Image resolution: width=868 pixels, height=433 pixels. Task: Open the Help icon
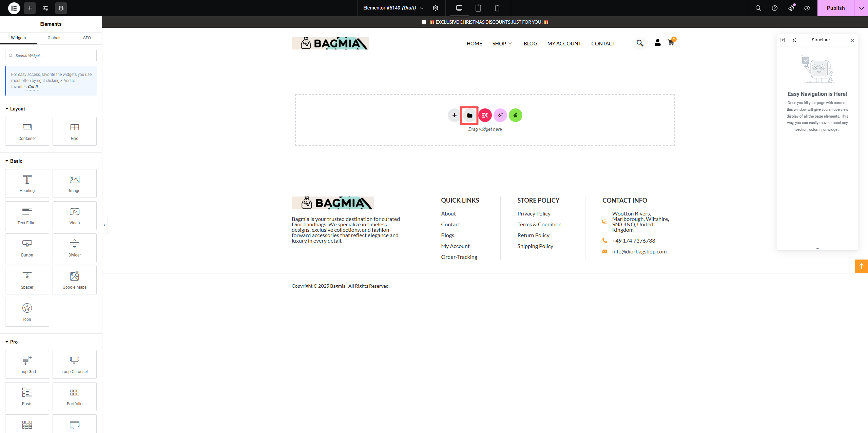coord(775,8)
